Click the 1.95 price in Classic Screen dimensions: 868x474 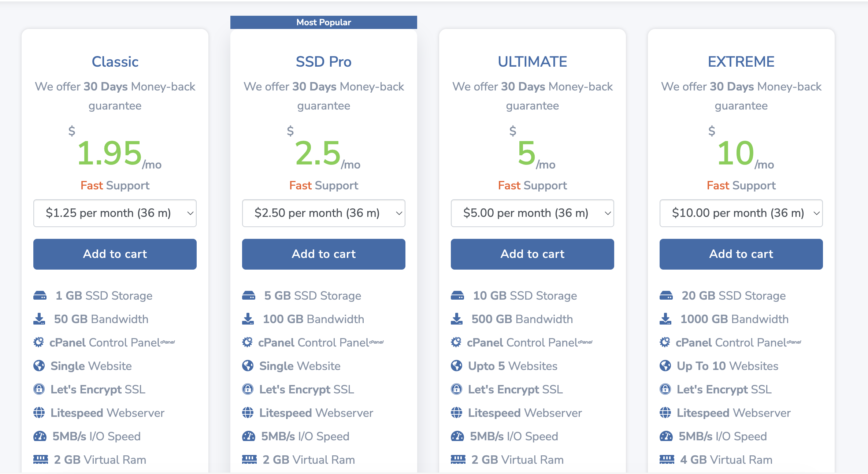pos(109,153)
